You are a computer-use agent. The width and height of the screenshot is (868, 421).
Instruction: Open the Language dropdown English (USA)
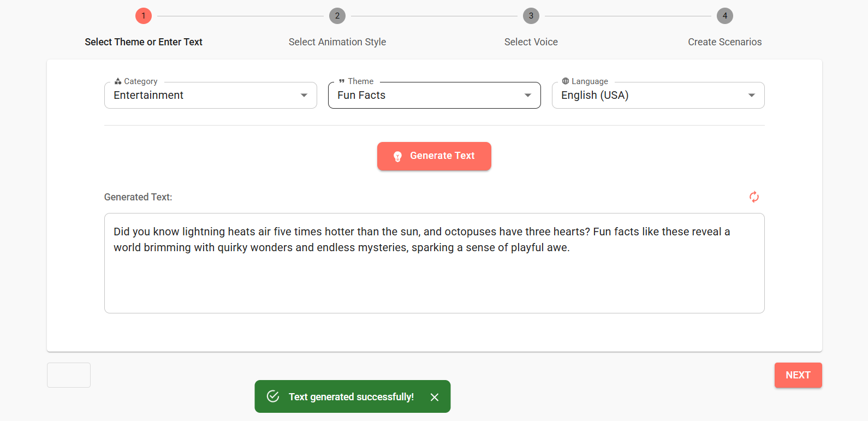point(658,96)
